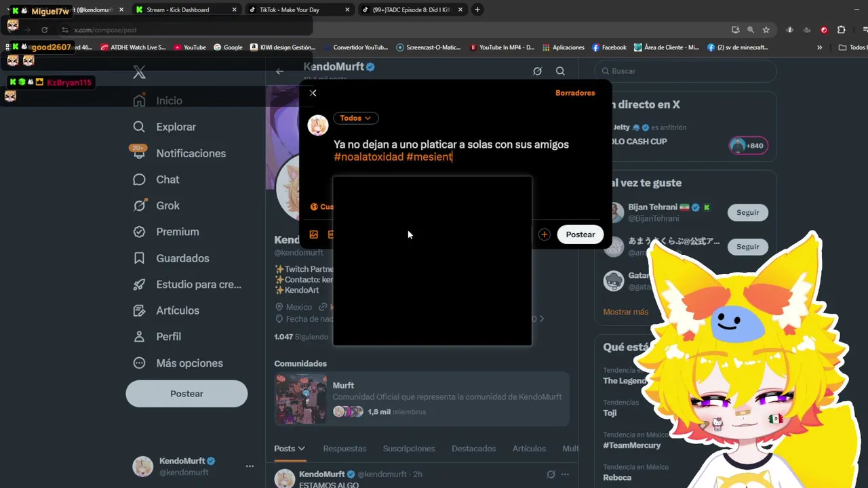Close the compose post dialog
Viewport: 868px width, 488px height.
pos(313,93)
